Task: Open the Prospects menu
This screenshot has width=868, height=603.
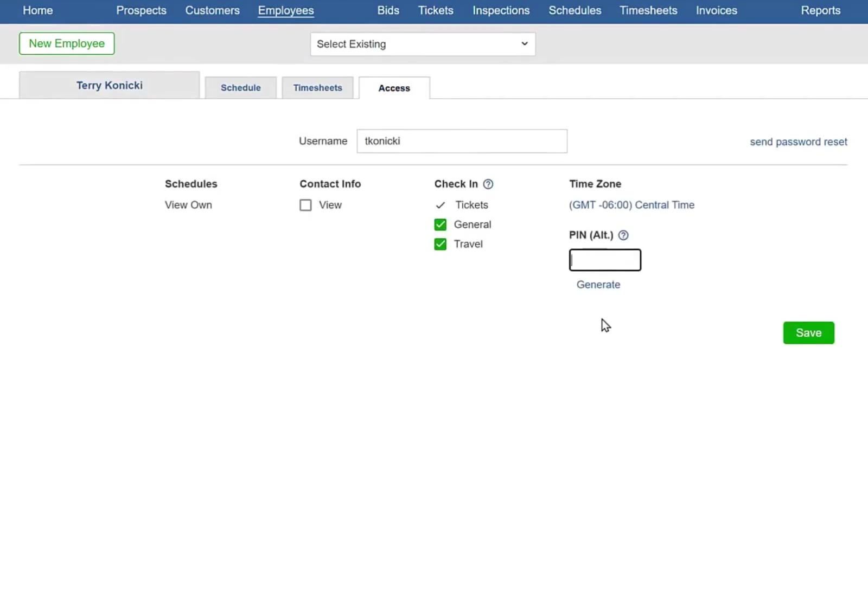Action: tap(141, 10)
